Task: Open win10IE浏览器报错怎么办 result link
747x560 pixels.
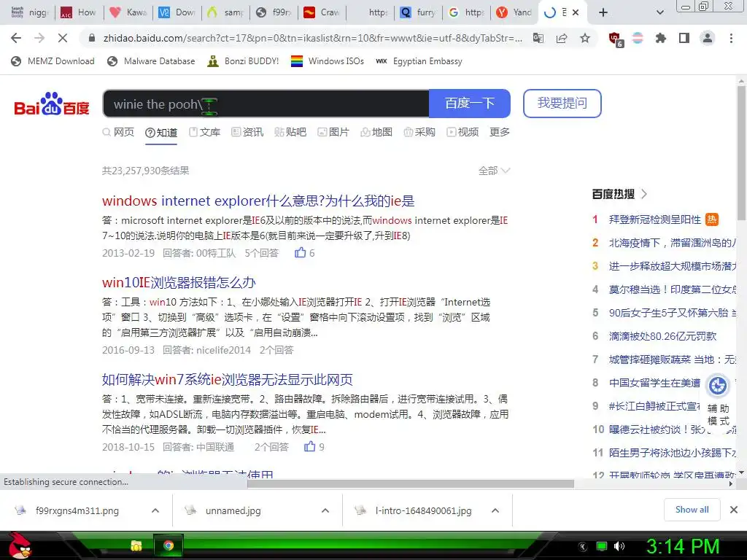Action: pyautogui.click(x=179, y=282)
